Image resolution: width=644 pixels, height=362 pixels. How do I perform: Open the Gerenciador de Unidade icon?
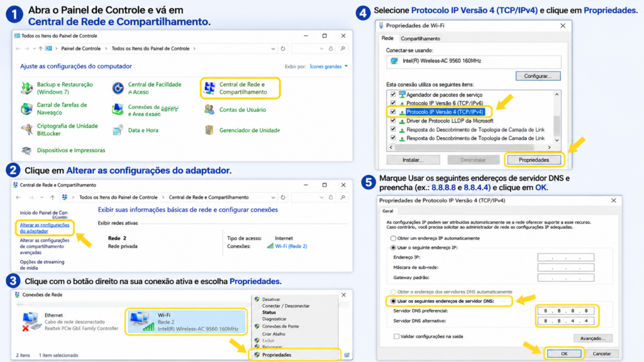coord(209,130)
